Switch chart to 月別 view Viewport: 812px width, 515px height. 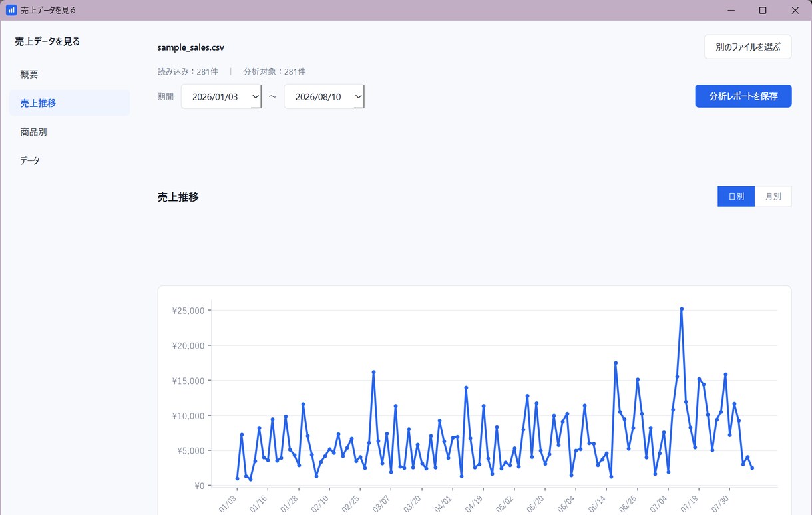click(773, 196)
